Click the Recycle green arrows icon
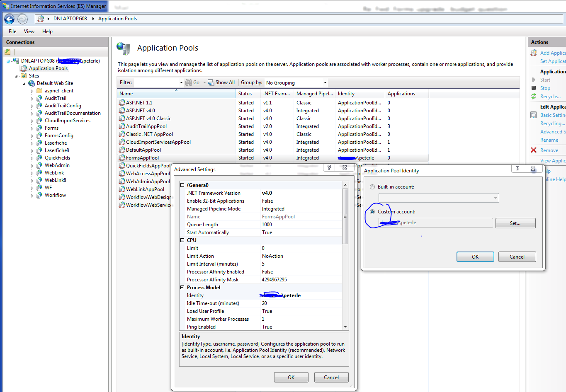Screen dimensions: 566x392 click(534, 96)
